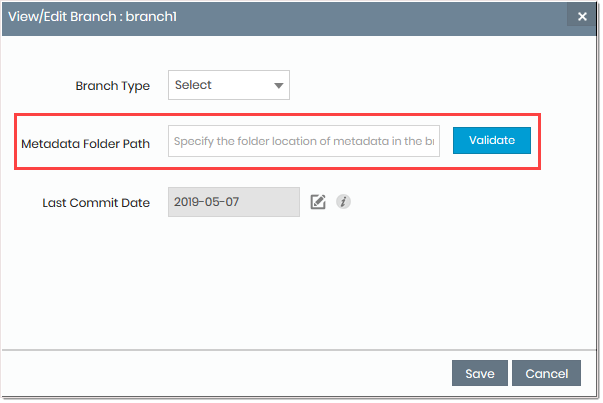Click empty title bar area left of X
This screenshot has height=403, width=603.
pyautogui.click(x=400, y=16)
